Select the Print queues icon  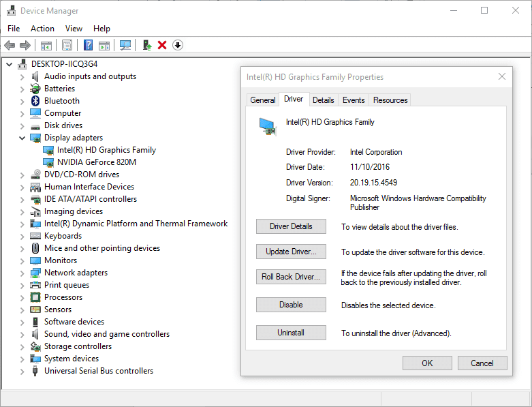click(x=35, y=285)
